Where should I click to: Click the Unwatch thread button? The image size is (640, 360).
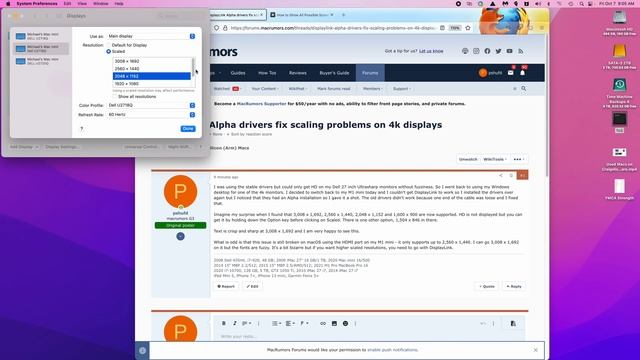pyautogui.click(x=468, y=159)
